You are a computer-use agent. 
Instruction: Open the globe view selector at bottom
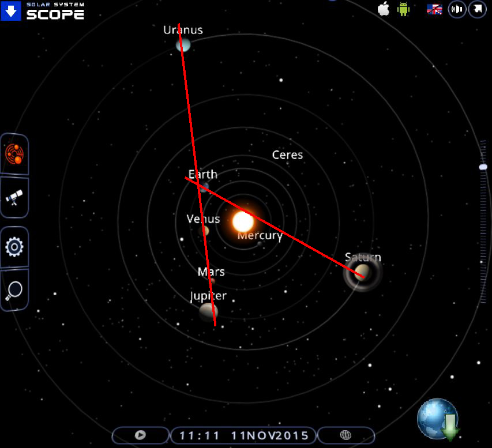[345, 435]
